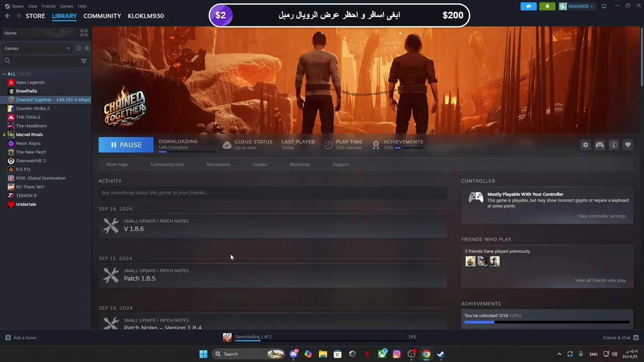Open the Patch 1.8.5 notes
This screenshot has height=362, width=644.
point(273,275)
